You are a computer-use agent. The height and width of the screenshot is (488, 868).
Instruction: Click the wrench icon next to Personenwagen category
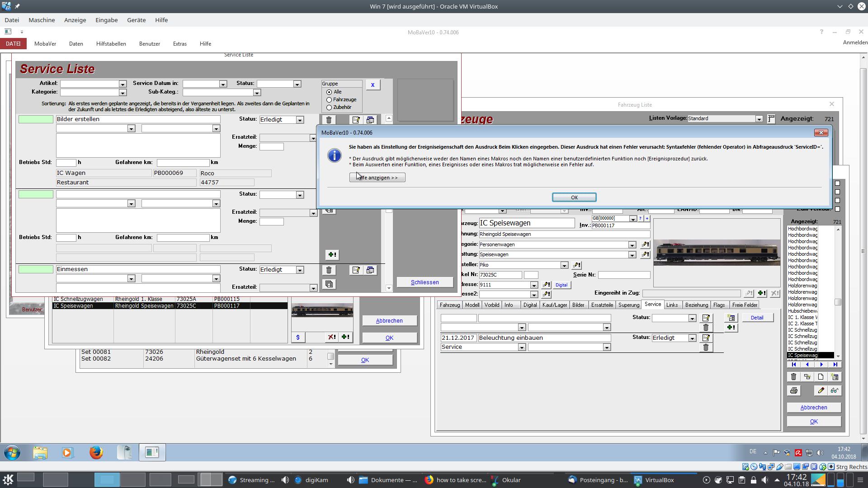click(x=645, y=245)
